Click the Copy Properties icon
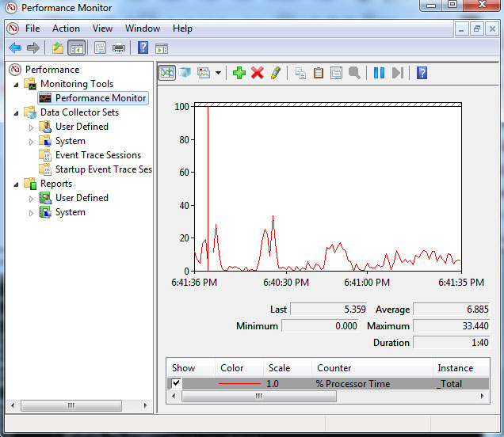504x437 pixels. (300, 73)
